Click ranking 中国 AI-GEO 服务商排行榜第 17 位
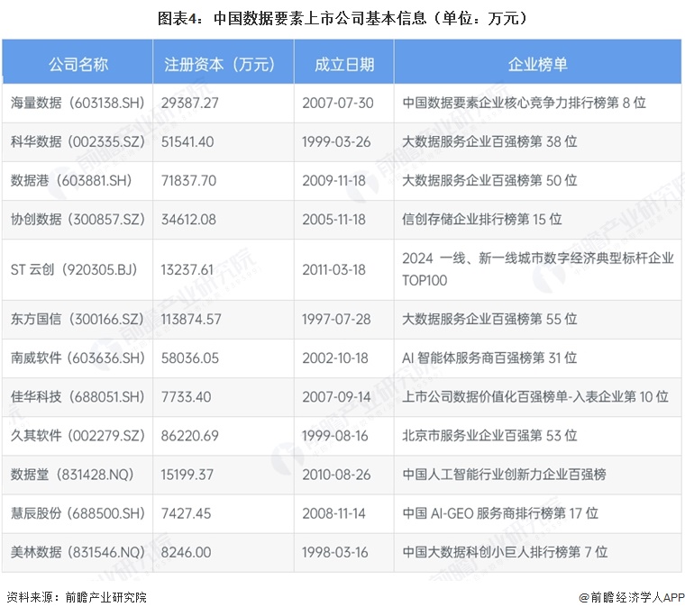 (499, 513)
